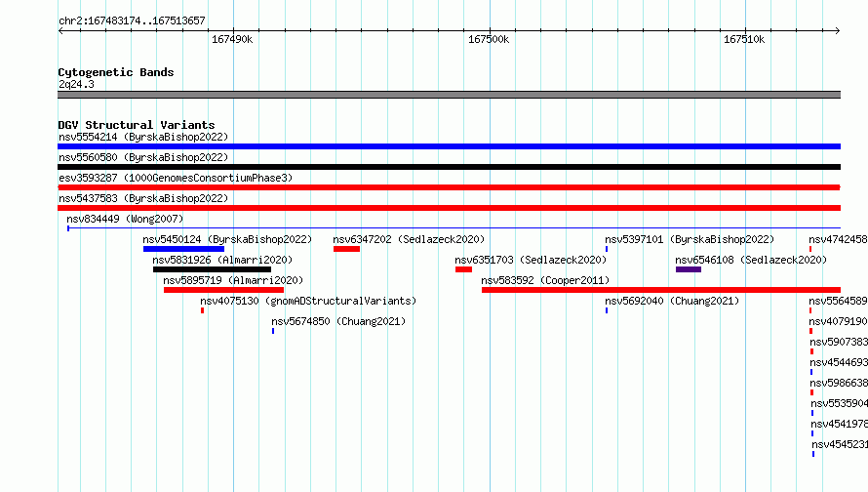
Task: Click the nsv5450124 (ByrskaBishop2022) label
Action: tap(227, 239)
